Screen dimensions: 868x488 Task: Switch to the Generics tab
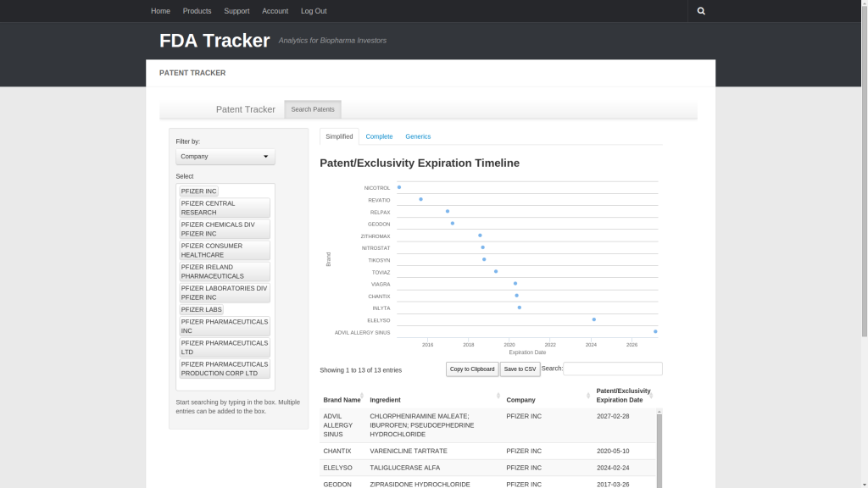click(418, 136)
